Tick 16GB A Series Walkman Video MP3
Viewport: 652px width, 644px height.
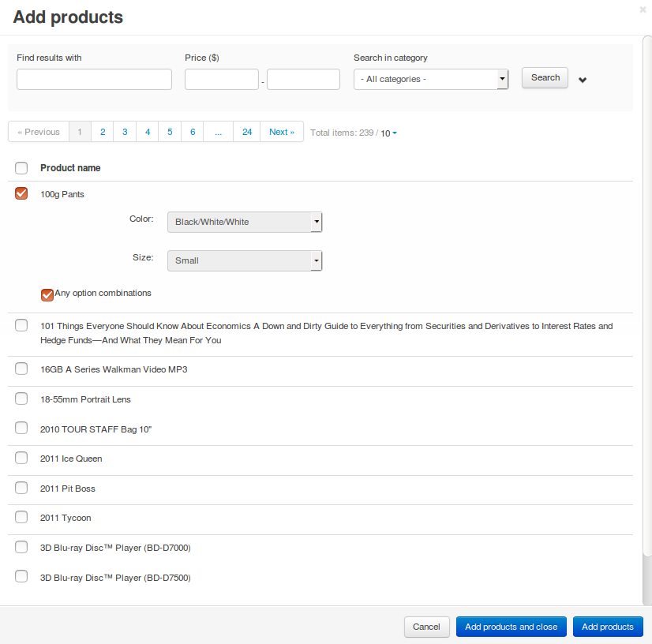click(x=21, y=369)
